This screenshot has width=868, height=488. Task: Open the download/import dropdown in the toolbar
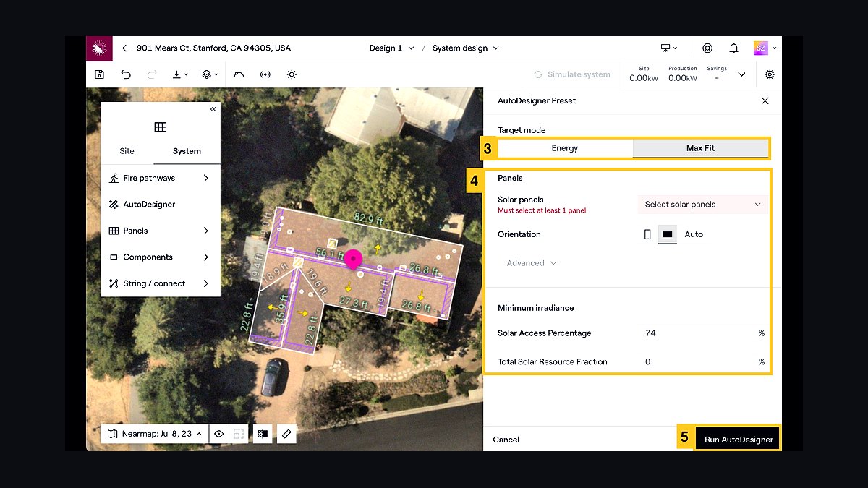point(180,74)
